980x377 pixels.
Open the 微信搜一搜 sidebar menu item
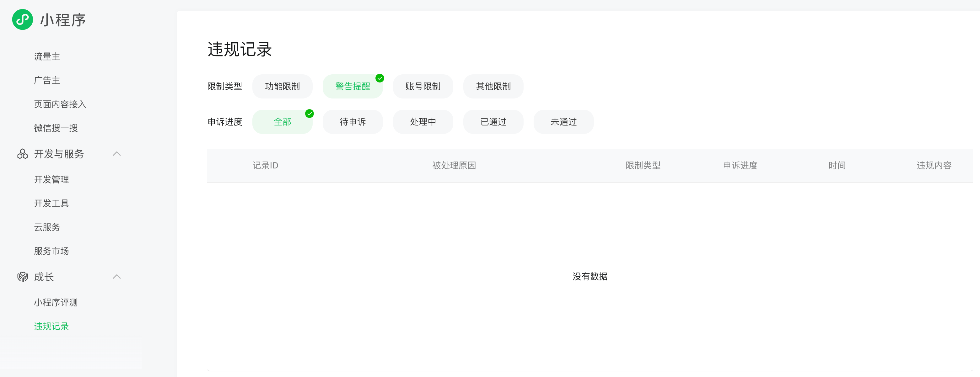(56, 128)
